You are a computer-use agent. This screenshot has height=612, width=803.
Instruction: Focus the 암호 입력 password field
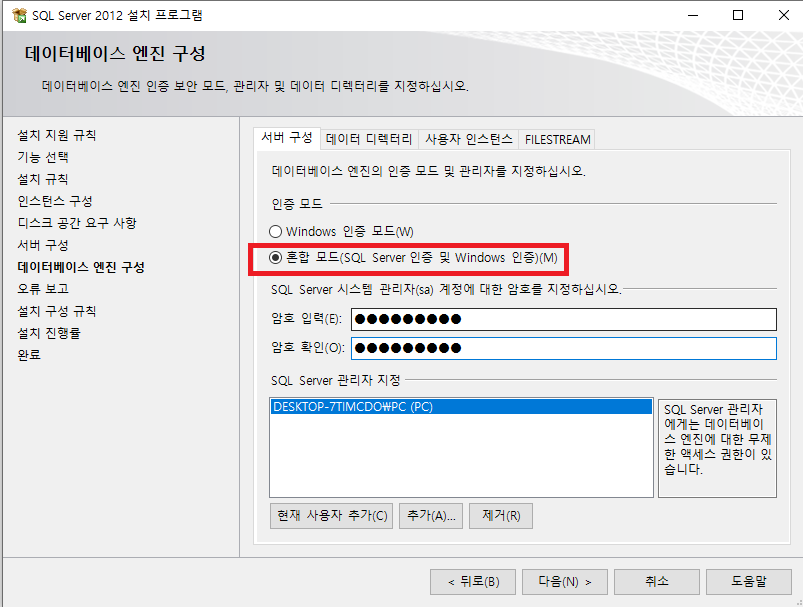pos(563,320)
